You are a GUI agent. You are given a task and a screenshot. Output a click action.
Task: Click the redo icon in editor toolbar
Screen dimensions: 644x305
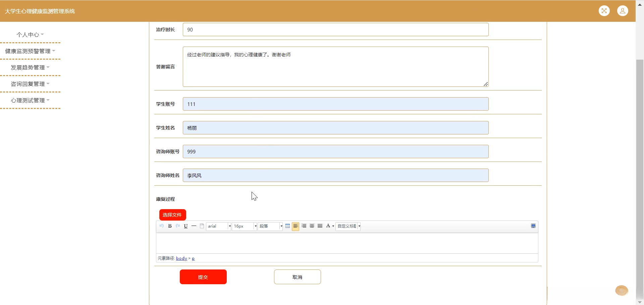coord(178,226)
